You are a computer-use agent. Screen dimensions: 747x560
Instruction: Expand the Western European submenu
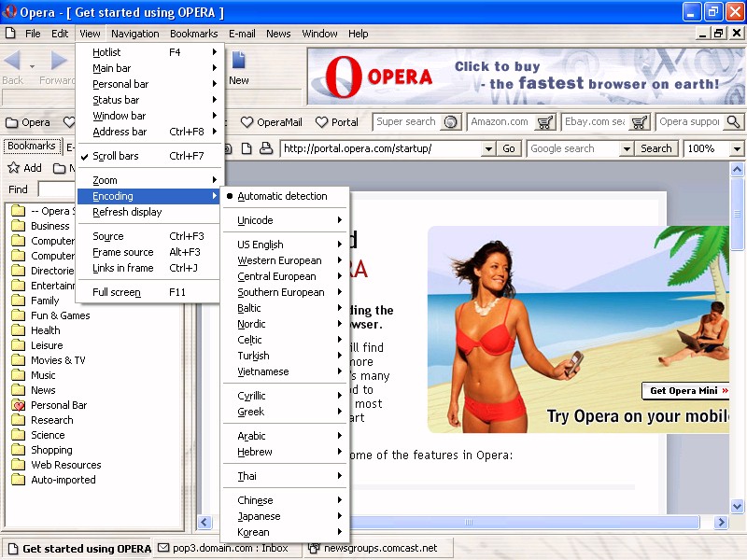pos(285,260)
